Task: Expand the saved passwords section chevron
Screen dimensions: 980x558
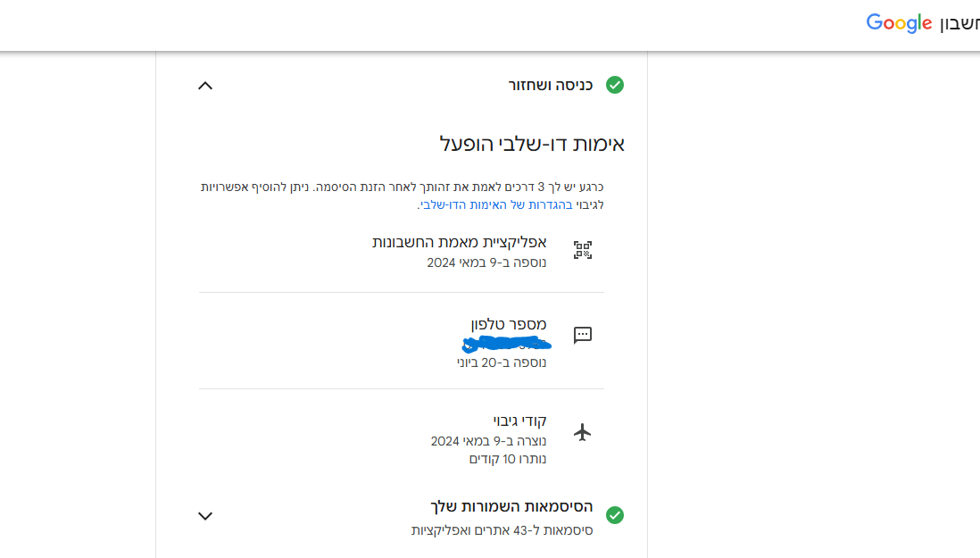Action: point(205,515)
